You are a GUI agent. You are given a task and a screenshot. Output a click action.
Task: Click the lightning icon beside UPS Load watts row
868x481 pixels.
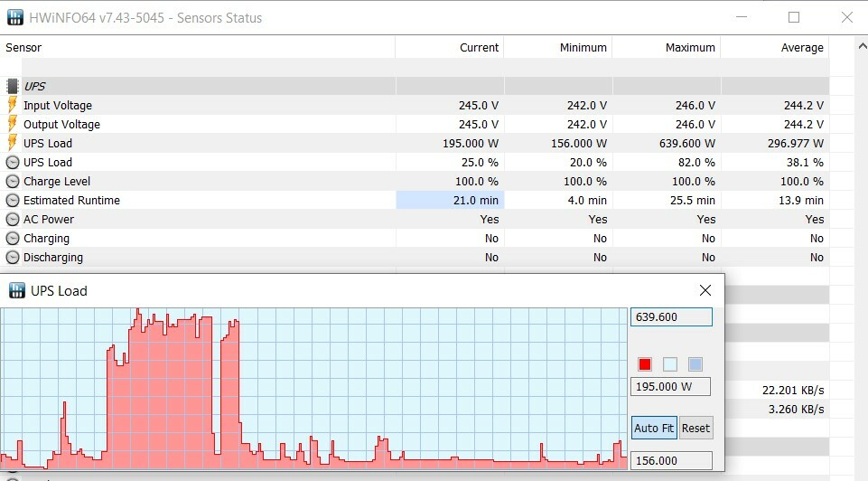pyautogui.click(x=12, y=143)
